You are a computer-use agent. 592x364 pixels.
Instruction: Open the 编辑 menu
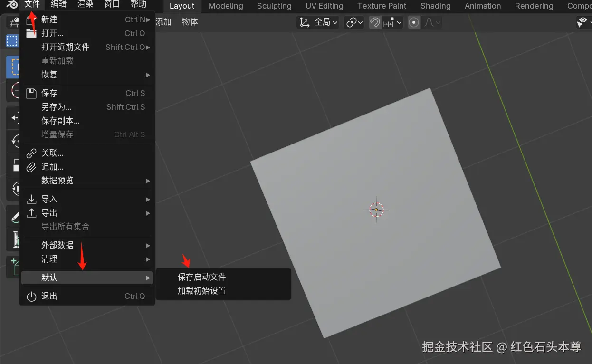(59, 5)
